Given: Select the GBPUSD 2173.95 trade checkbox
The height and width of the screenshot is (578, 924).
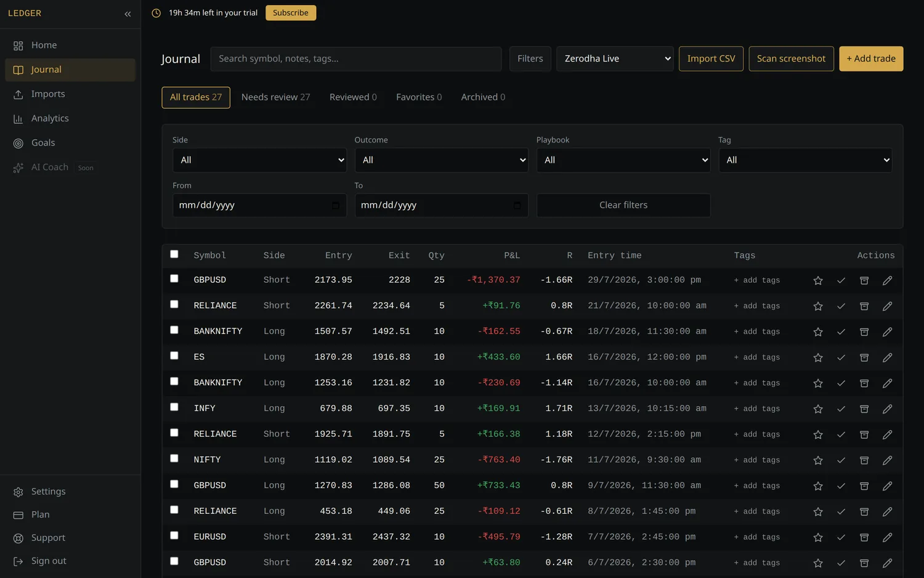Looking at the screenshot, I should 174,279.
